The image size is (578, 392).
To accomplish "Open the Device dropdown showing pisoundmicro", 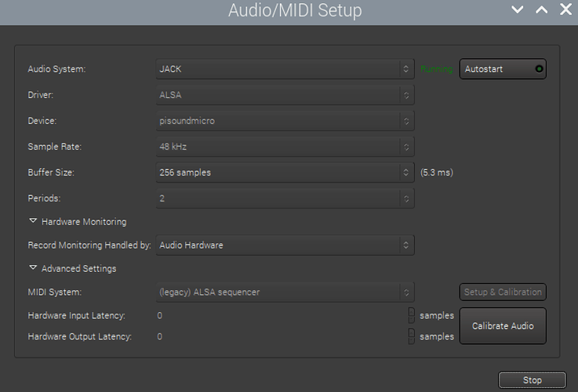I will (x=285, y=121).
